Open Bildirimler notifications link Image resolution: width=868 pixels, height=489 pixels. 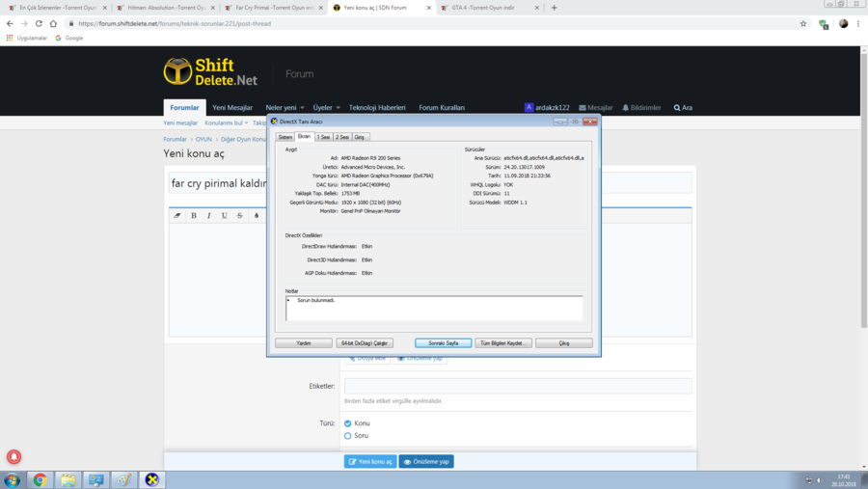(x=641, y=108)
